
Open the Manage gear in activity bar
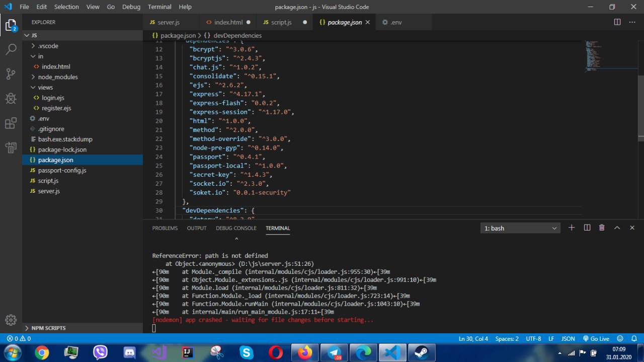(11, 320)
